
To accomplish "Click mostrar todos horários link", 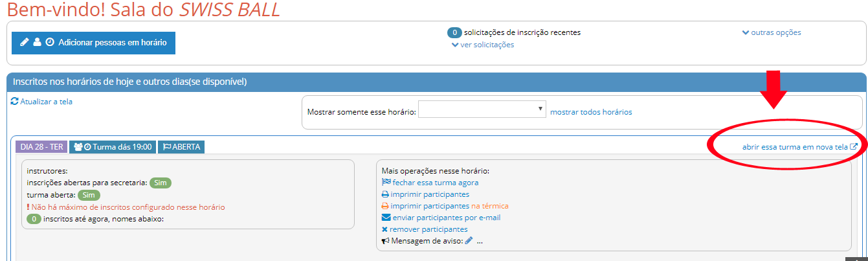I will pos(590,112).
